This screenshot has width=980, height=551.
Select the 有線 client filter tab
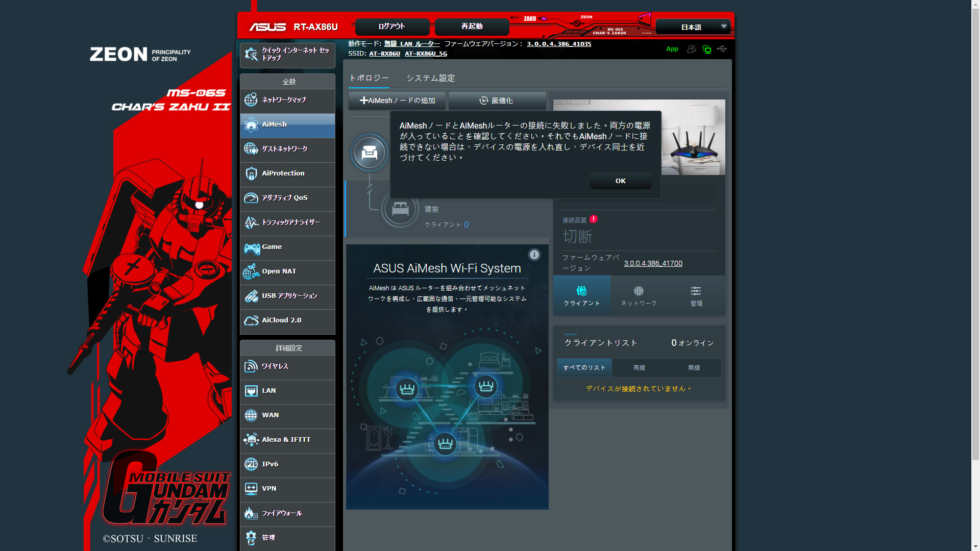[639, 367]
